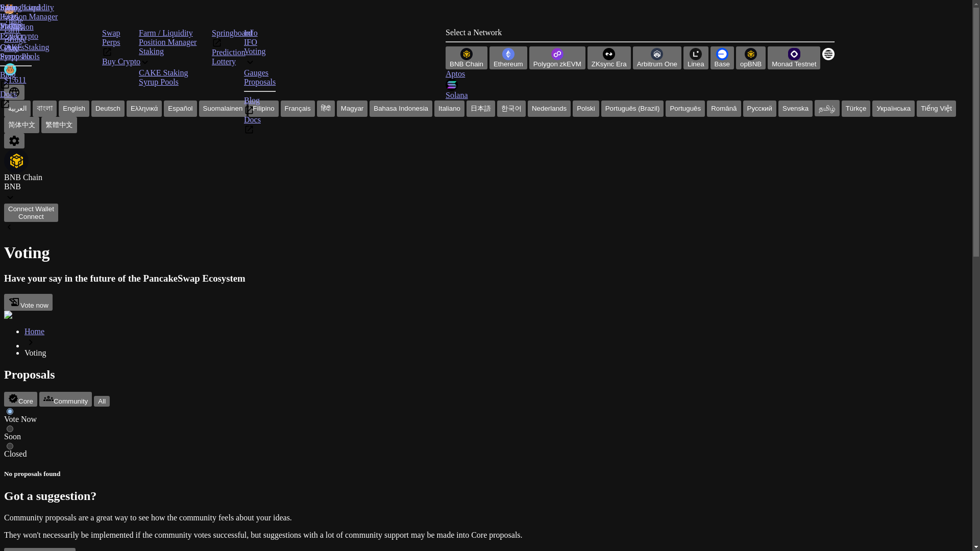The image size is (980, 551).
Task: Open the Lottery link
Action: pos(224,62)
